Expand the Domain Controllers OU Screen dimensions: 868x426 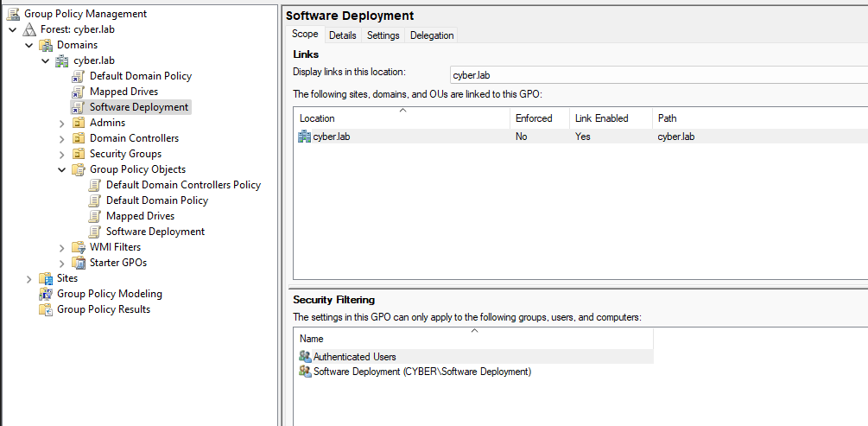point(61,138)
